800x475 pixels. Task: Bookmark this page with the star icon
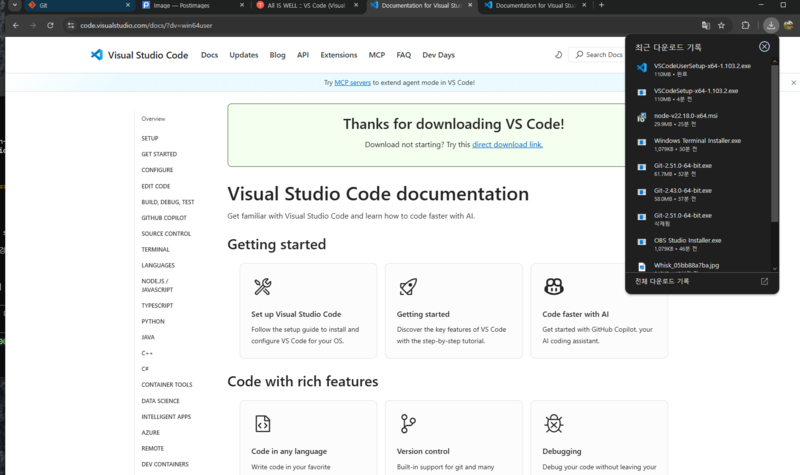tap(721, 25)
